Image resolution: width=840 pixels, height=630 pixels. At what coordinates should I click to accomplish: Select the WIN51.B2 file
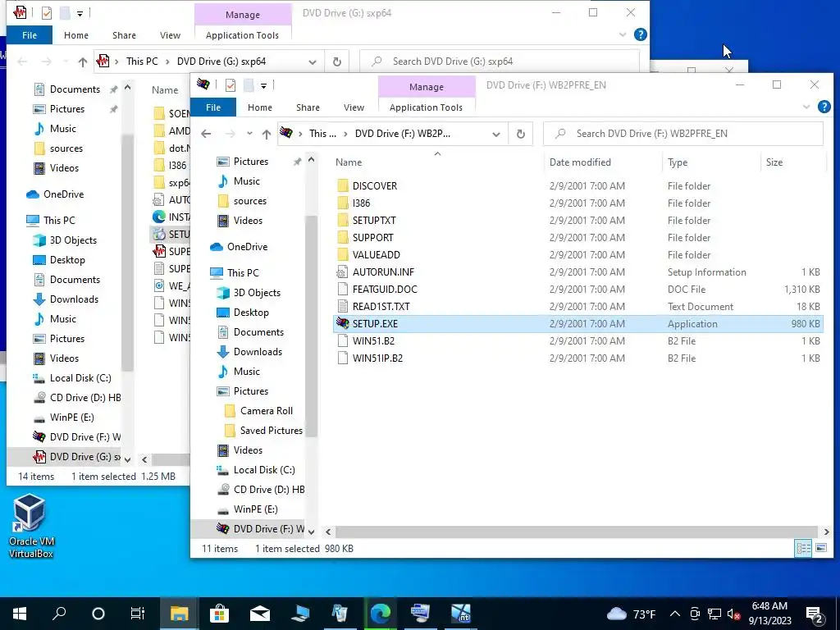373,340
